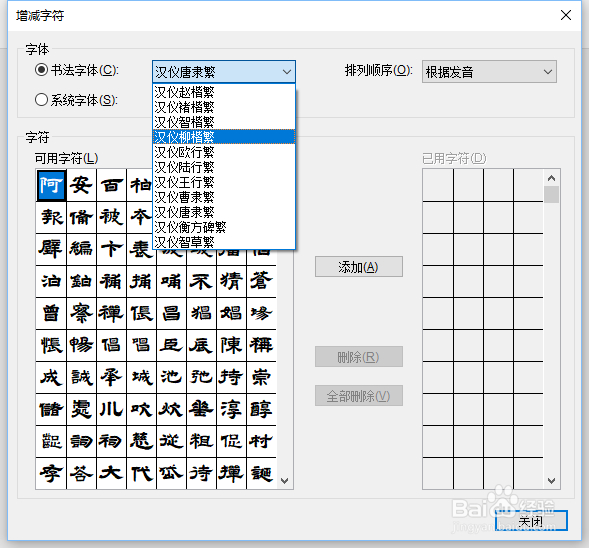Select the character 曾 in available characters

51,313
